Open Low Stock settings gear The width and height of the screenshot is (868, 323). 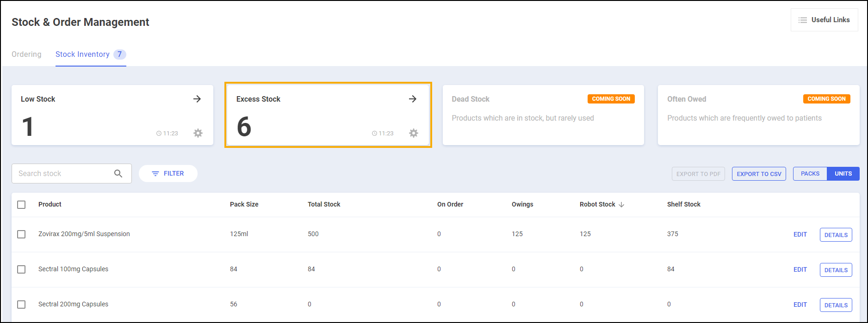click(198, 133)
